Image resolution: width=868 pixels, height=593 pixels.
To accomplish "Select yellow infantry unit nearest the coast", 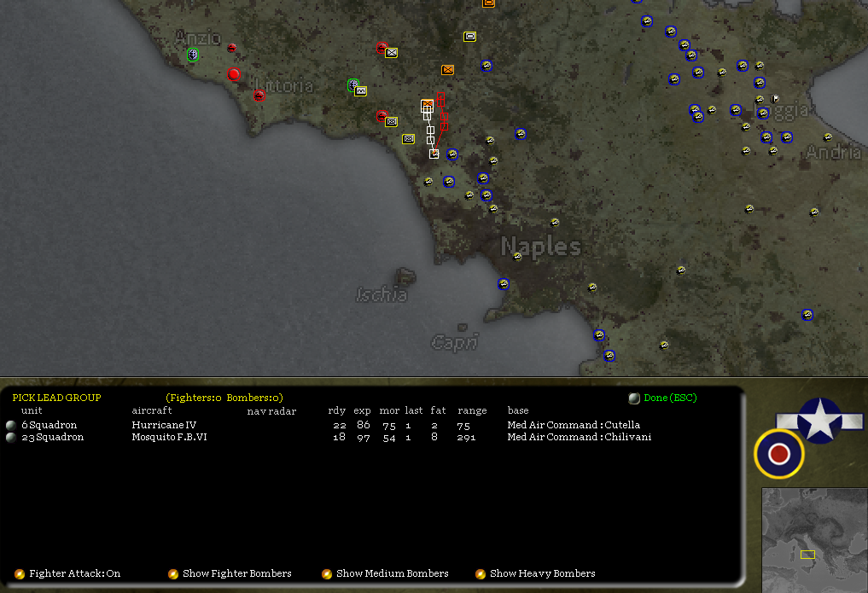I will coord(409,139).
